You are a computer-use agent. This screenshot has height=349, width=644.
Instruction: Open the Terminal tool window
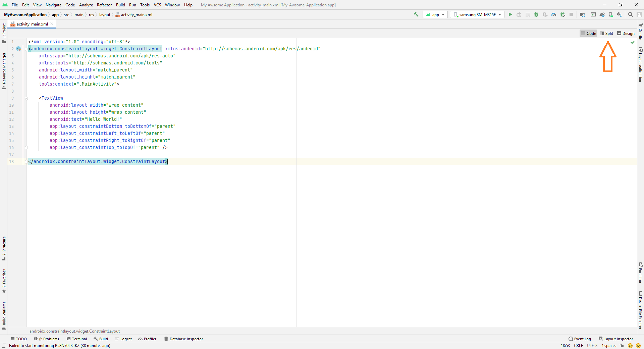[x=77, y=339]
